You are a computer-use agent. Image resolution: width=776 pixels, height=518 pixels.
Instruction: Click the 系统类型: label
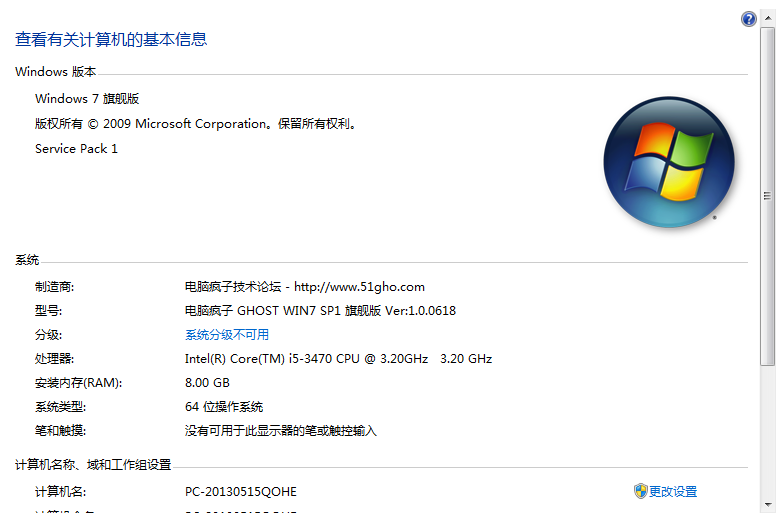click(x=60, y=407)
